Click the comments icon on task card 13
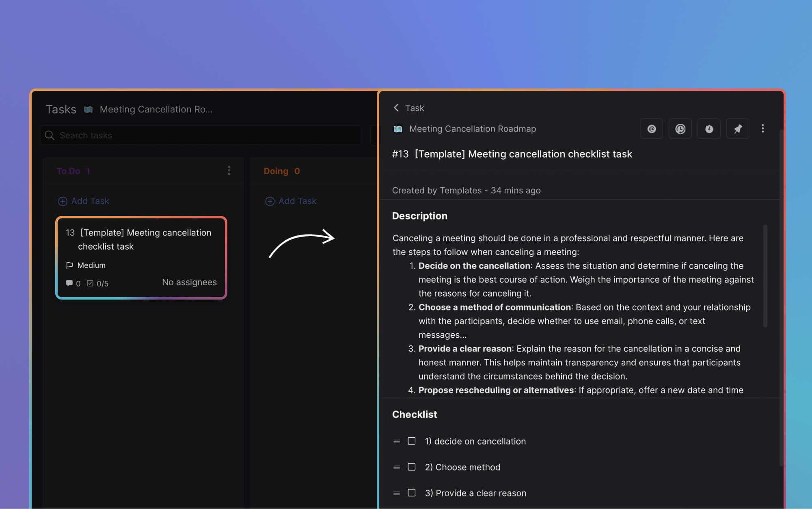Image resolution: width=812 pixels, height=509 pixels. point(70,283)
